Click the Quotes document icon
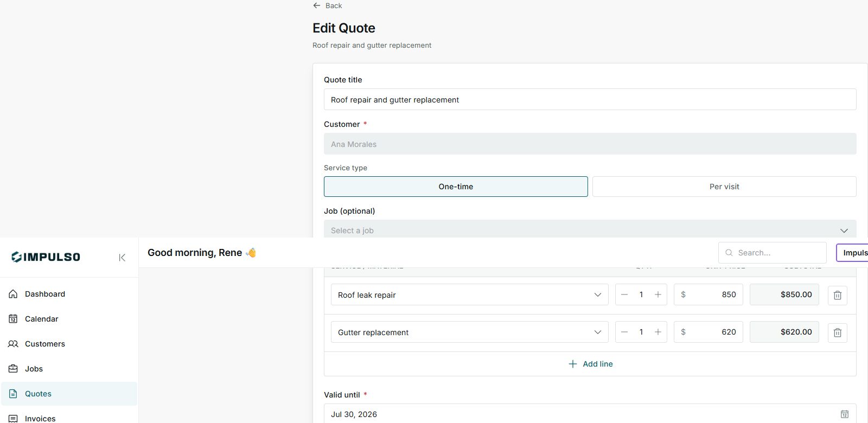 click(13, 394)
